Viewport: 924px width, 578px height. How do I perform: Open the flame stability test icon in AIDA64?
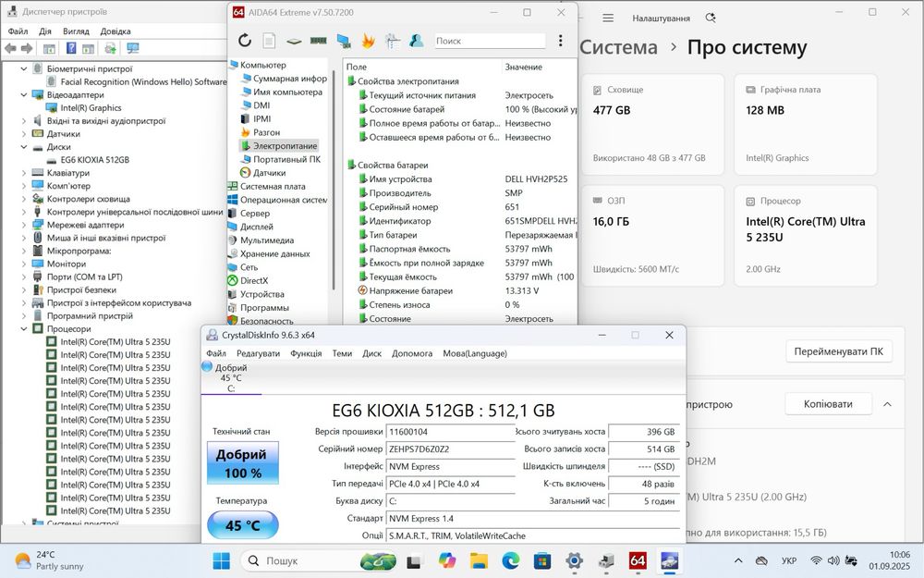(x=369, y=40)
